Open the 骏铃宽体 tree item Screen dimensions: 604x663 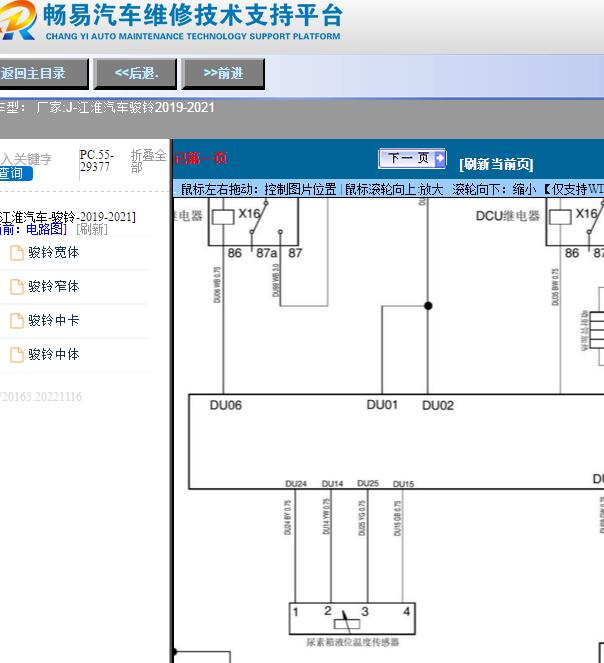click(54, 252)
